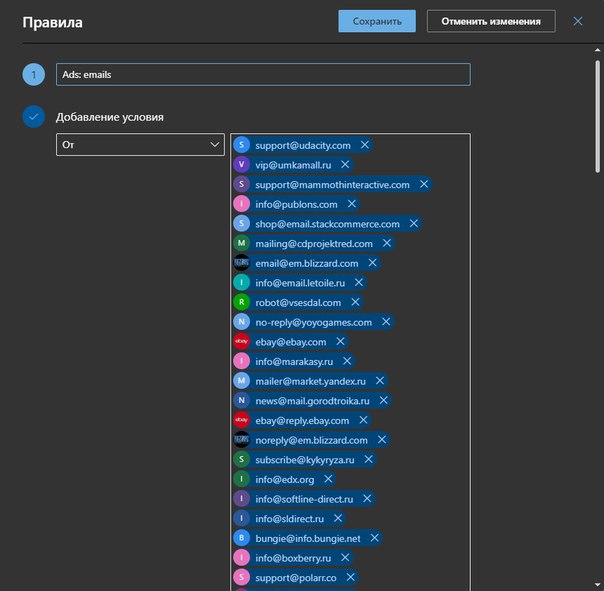Select the bungie@info.bungie.net chip text

tap(308, 538)
